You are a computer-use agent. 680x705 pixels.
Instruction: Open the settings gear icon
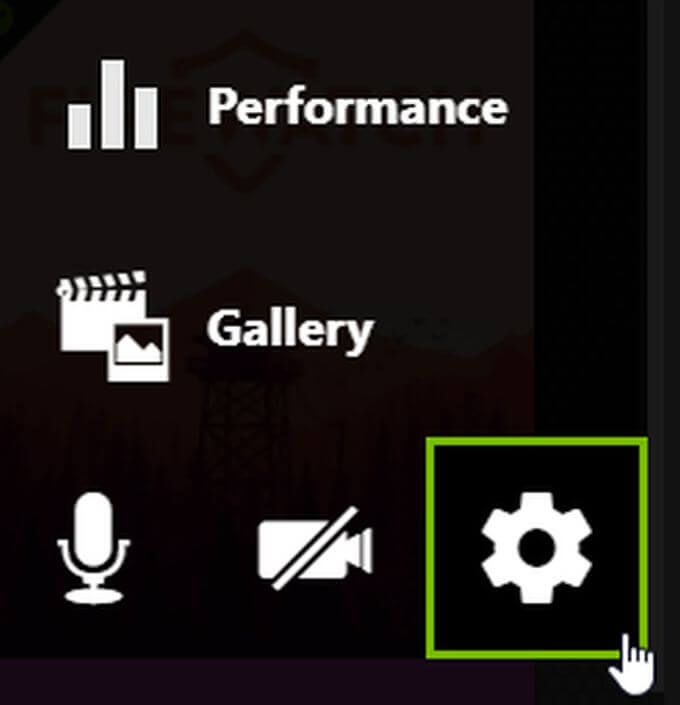coord(537,547)
